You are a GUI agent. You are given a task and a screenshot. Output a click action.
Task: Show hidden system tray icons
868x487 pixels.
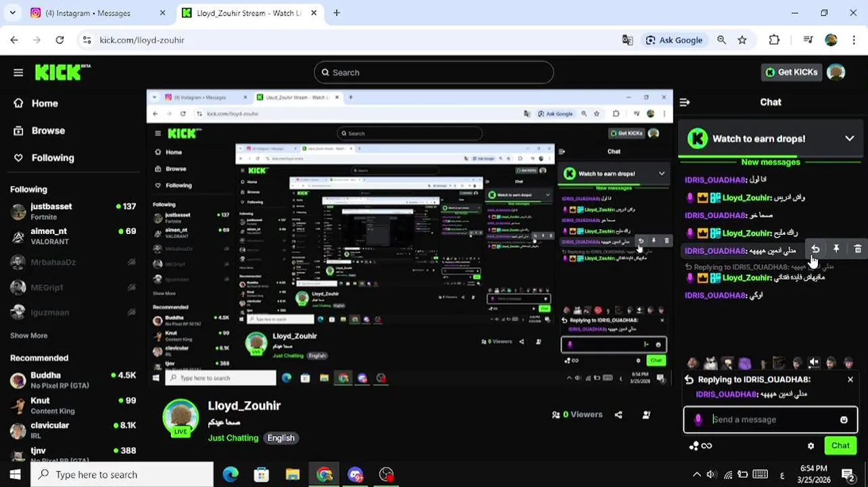(697, 475)
